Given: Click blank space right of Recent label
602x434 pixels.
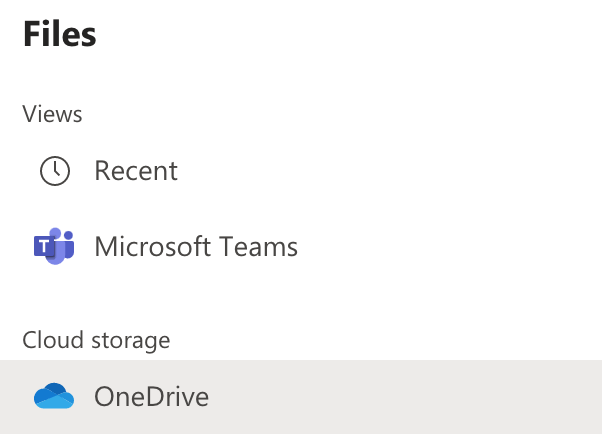Looking at the screenshot, I should click(384, 171).
